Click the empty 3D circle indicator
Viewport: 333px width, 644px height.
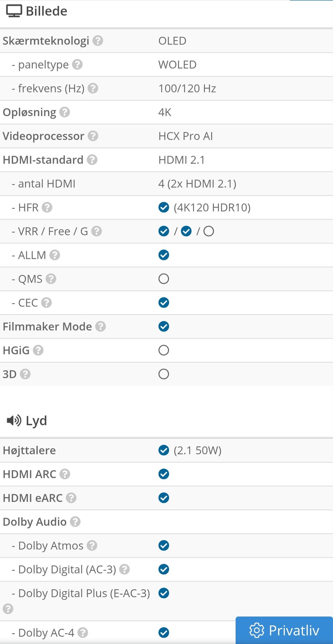(x=164, y=374)
